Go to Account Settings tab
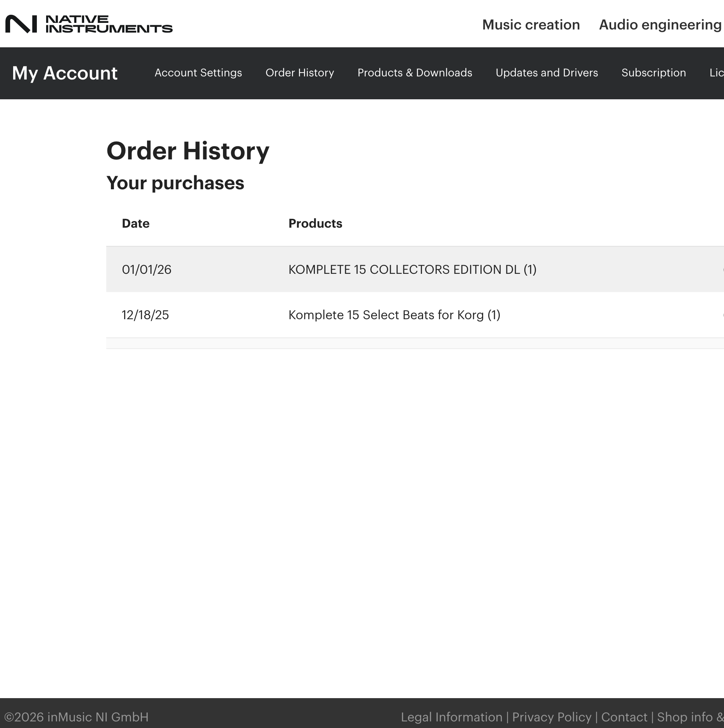Screen dimensions: 724x728 tap(198, 73)
